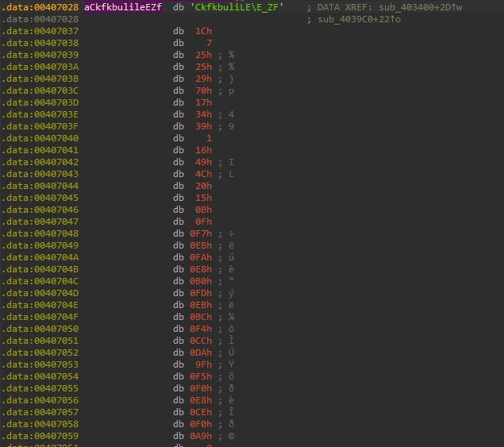Select the aCkfkbulileEZf label name

[123, 7]
